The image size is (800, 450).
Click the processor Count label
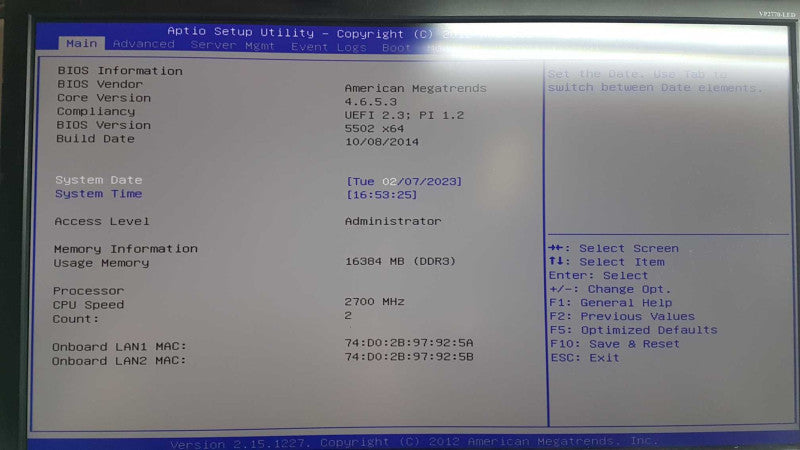tap(76, 319)
